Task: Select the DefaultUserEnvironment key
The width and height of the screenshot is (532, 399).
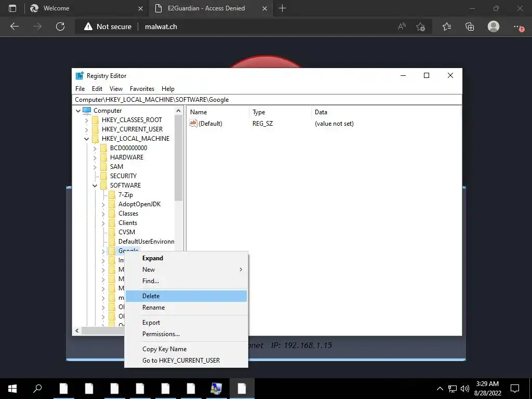Action: coord(146,241)
